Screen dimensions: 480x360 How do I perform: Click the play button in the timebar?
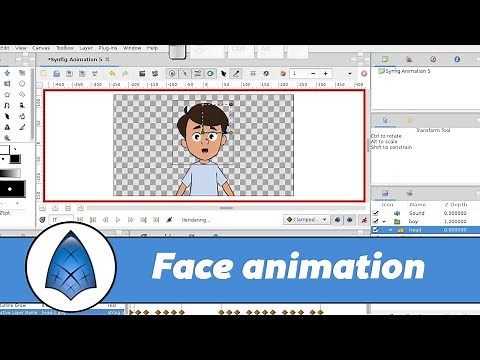pyautogui.click(x=118, y=220)
